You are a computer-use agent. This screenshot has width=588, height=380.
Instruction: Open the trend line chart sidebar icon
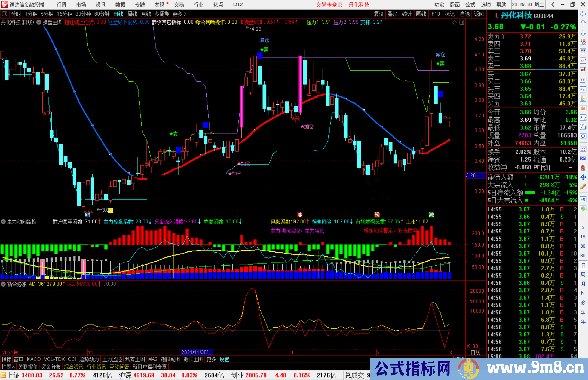[583, 61]
